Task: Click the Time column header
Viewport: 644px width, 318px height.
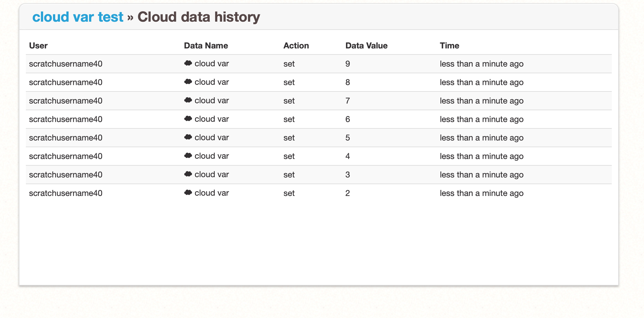Action: click(449, 46)
